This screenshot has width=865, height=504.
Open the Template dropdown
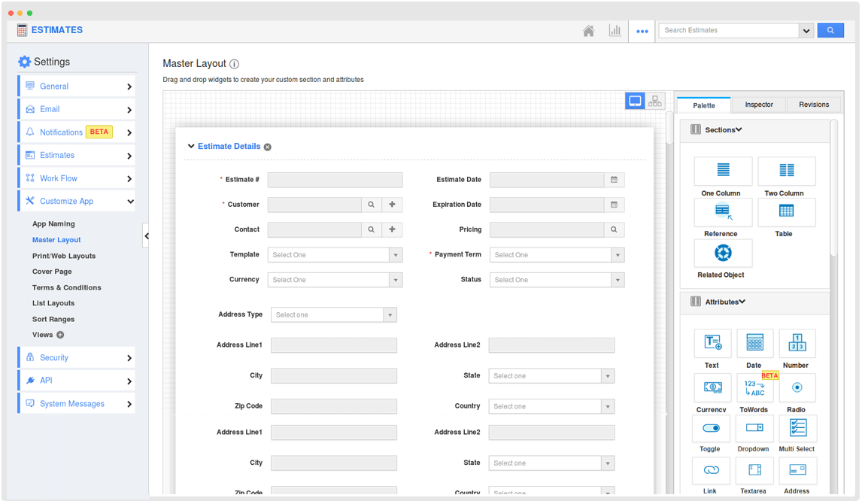tap(335, 255)
